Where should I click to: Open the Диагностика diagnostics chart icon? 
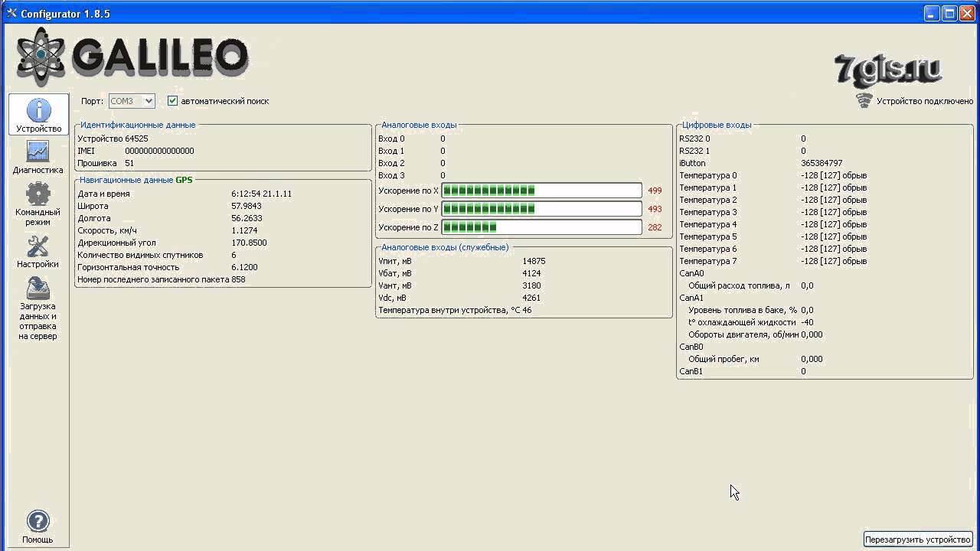pyautogui.click(x=38, y=153)
